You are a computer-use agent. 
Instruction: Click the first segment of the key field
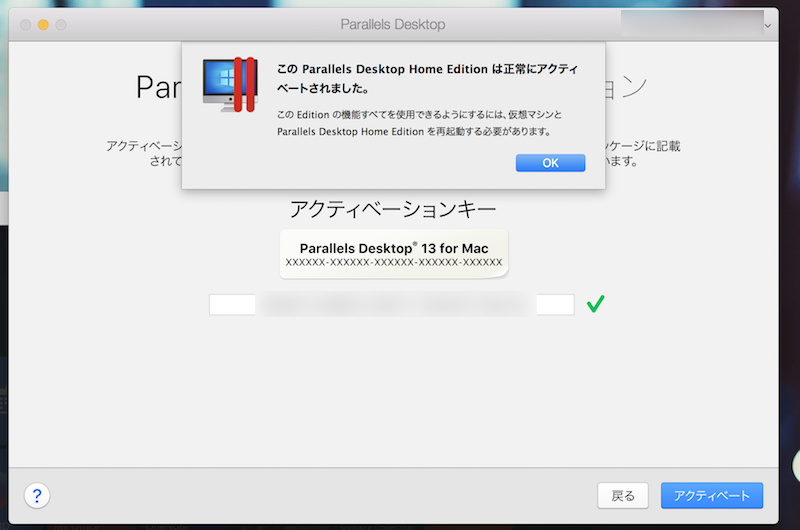pos(233,305)
